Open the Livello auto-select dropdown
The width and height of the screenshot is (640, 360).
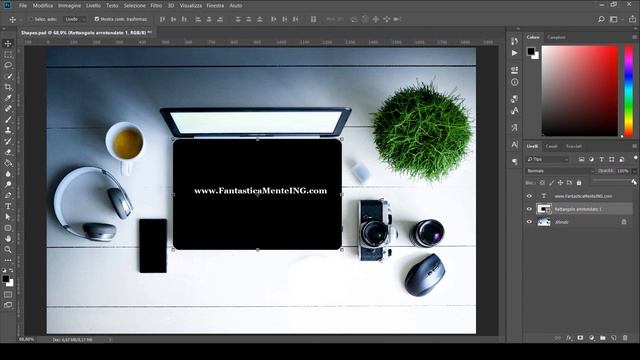click(x=76, y=19)
